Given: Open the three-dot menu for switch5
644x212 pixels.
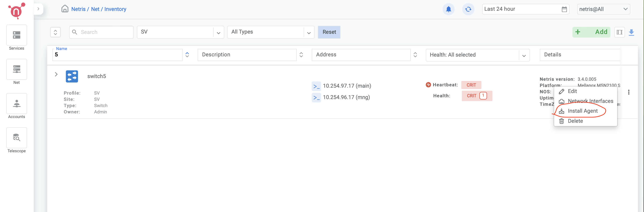Looking at the screenshot, I should pyautogui.click(x=629, y=92).
